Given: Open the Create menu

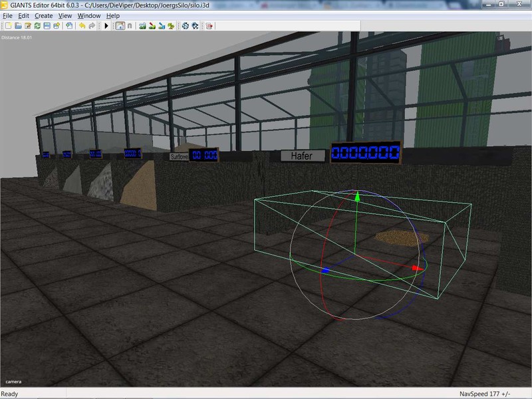Looking at the screenshot, I should pyautogui.click(x=43, y=15).
